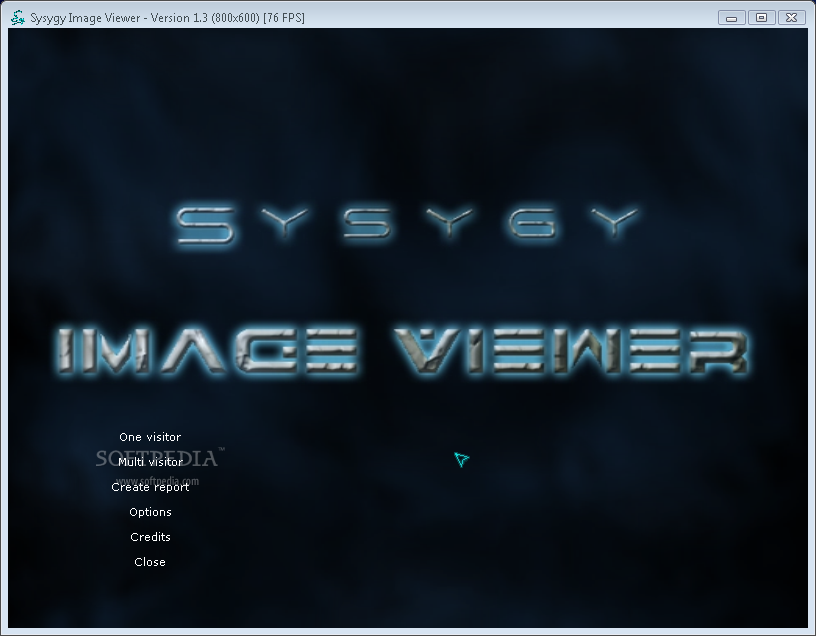
Task: Select the One visitor menu entry
Action: 150,437
